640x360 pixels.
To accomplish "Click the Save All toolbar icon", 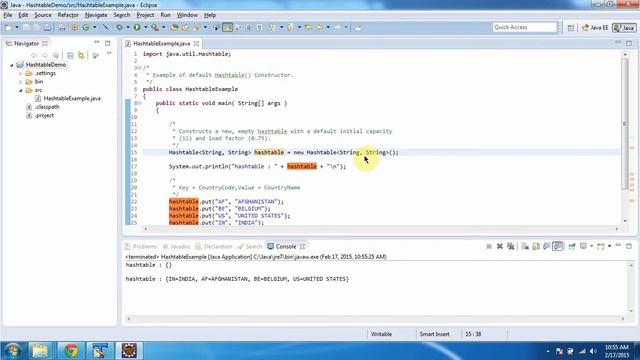I will point(37,27).
